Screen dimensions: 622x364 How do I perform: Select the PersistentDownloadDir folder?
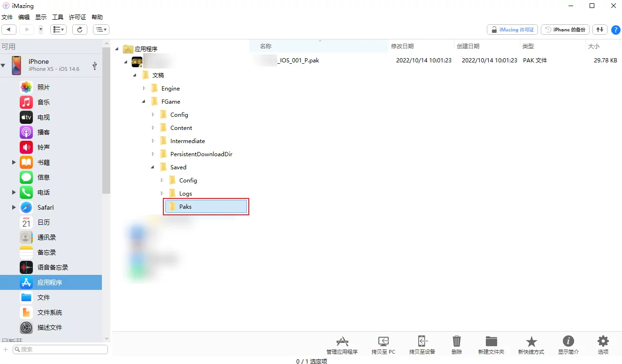click(x=201, y=154)
